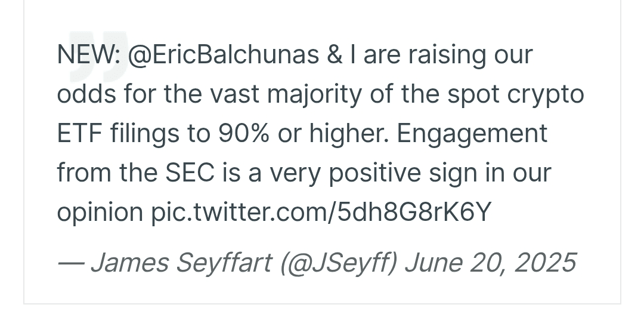This screenshot has width=644, height=320.
Task: Open the June 20, 2025 tweet date link
Action: pyautogui.click(x=491, y=263)
